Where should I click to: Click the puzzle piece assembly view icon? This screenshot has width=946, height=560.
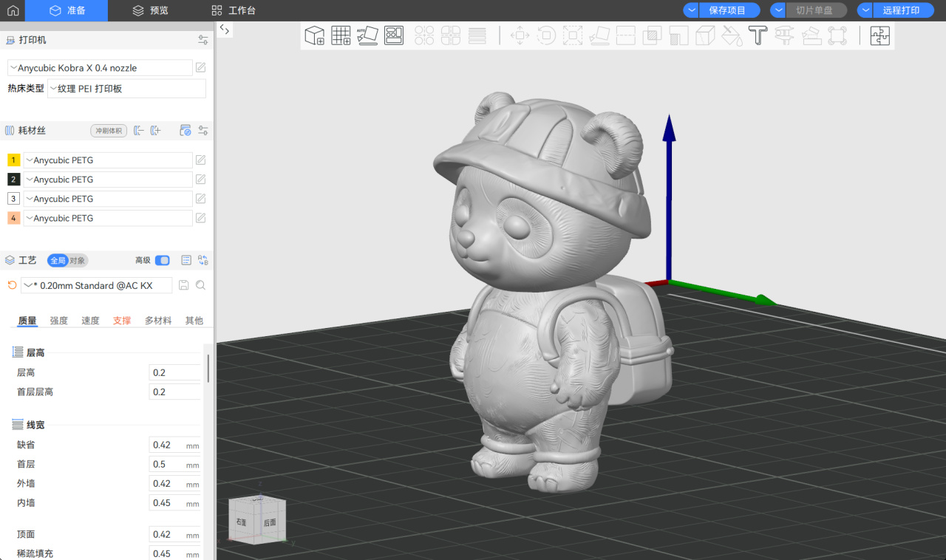[x=879, y=35]
